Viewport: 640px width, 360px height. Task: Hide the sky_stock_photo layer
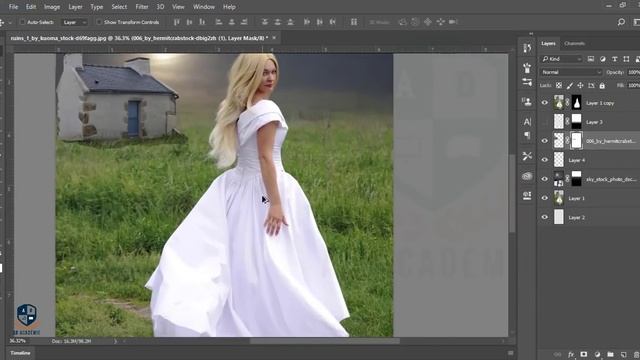tap(544, 179)
